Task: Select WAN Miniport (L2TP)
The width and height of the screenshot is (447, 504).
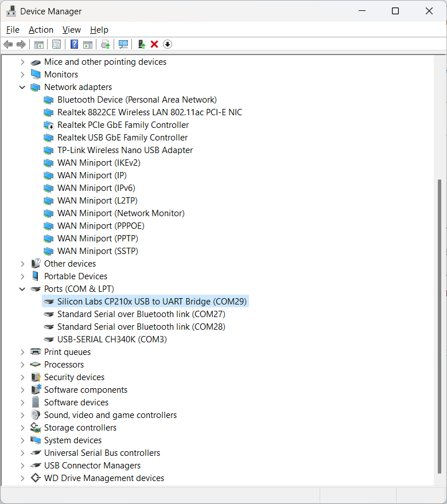Action: pos(97,201)
